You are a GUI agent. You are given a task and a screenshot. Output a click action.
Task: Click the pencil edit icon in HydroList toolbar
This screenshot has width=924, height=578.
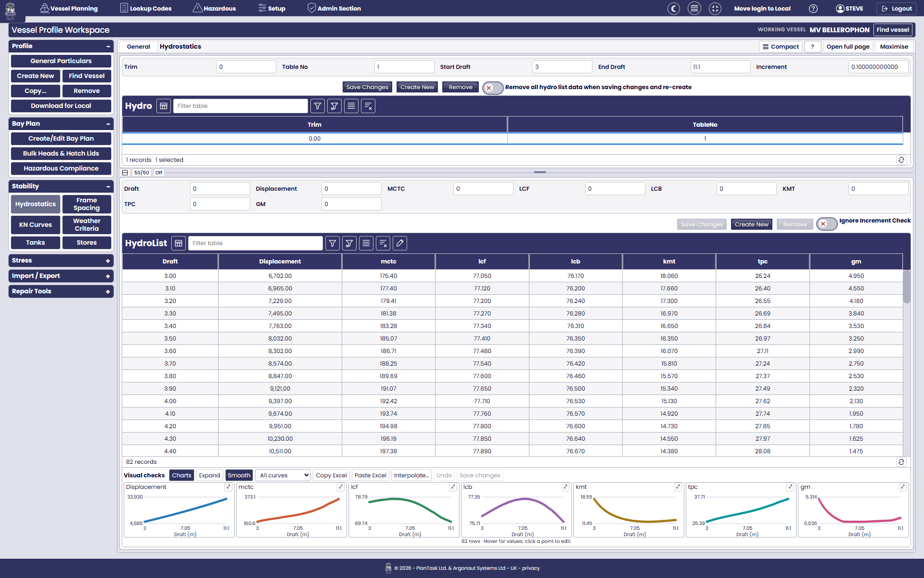400,243
